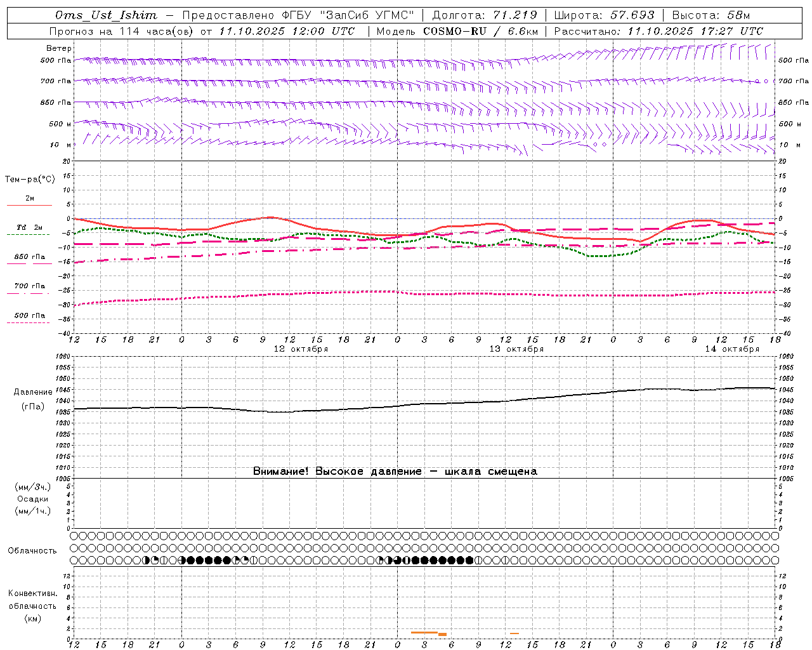Click the (мм/3ч.) precipitation unit label
This screenshot has width=812, height=650.
[x=33, y=487]
